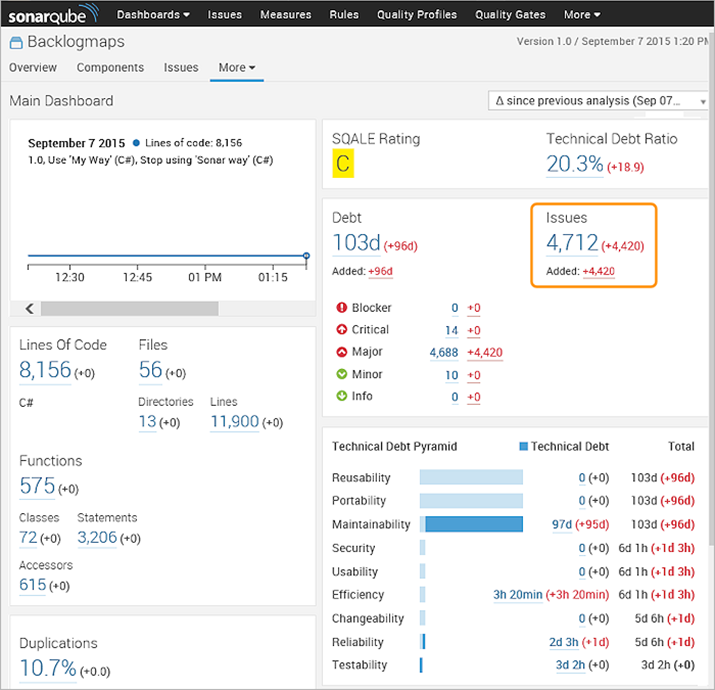Open the 4,712 issues count link
Image resolution: width=715 pixels, height=690 pixels.
pyautogui.click(x=572, y=242)
